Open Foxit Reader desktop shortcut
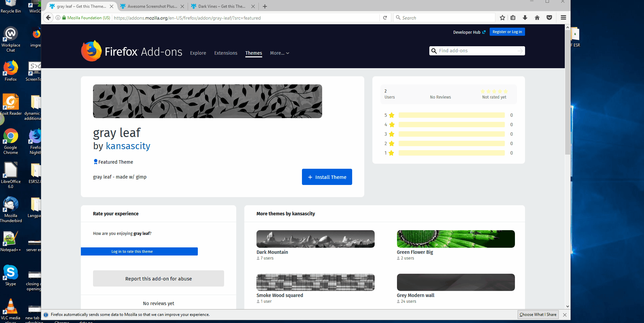 (x=11, y=105)
